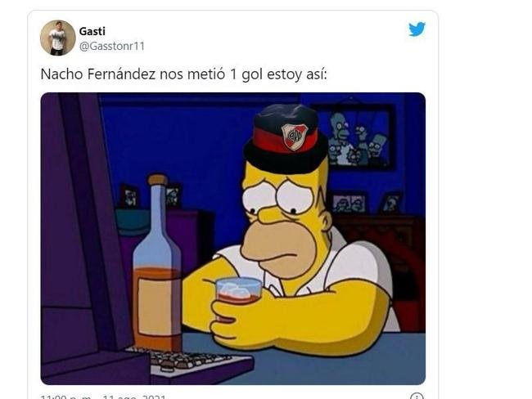Click the 11 ago. 2021 timestamp

click(x=134, y=397)
